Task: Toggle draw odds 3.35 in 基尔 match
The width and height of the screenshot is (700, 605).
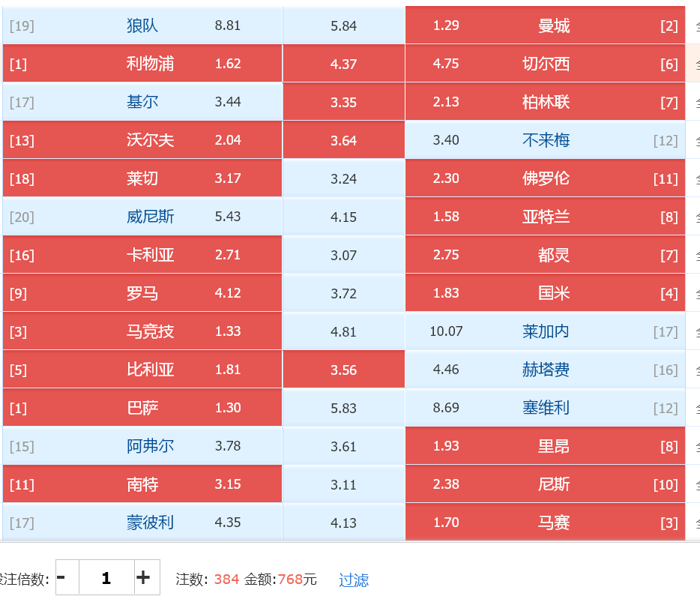Action: point(344,102)
